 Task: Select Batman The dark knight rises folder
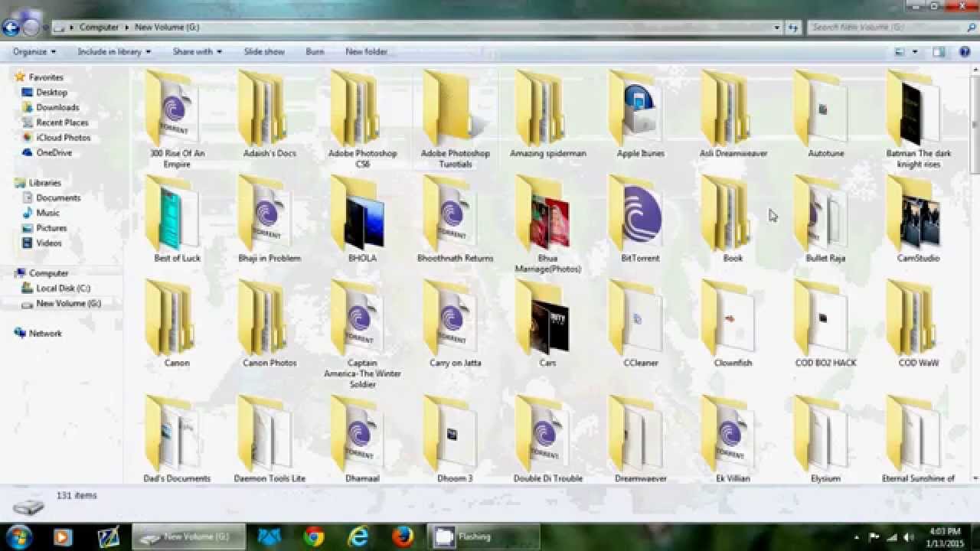tap(918, 119)
